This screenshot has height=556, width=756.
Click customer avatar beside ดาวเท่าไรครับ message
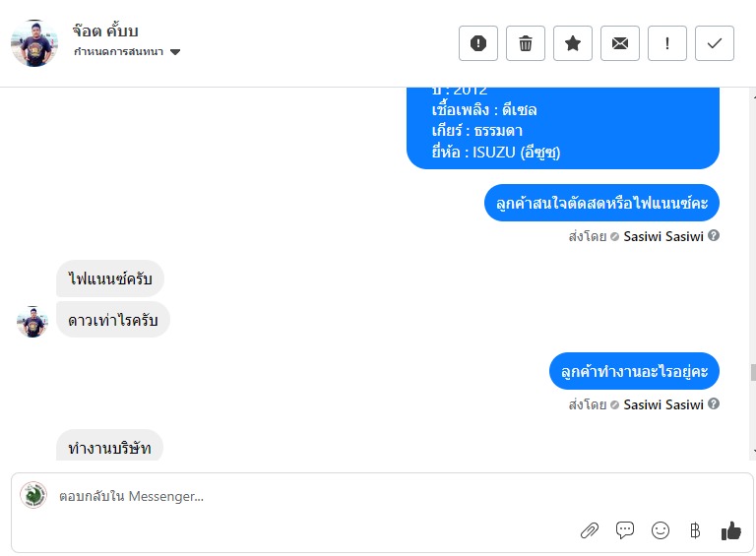coord(33,321)
